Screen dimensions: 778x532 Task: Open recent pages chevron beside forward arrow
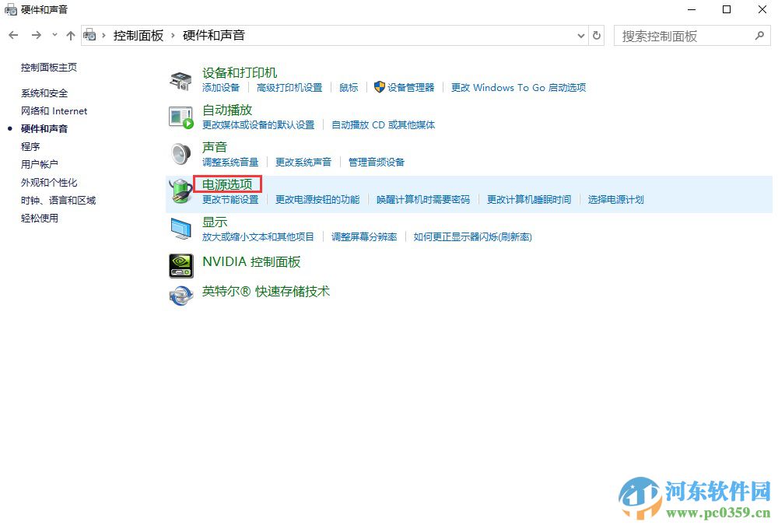[x=54, y=35]
